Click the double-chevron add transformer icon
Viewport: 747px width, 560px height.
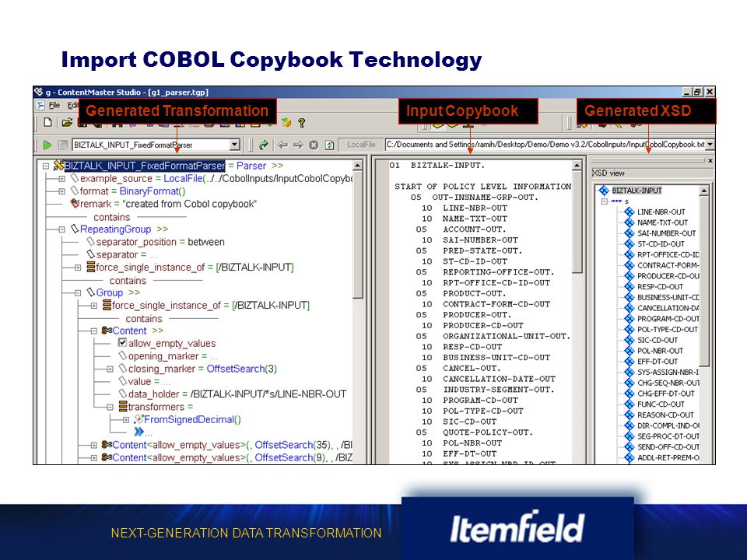point(139,432)
